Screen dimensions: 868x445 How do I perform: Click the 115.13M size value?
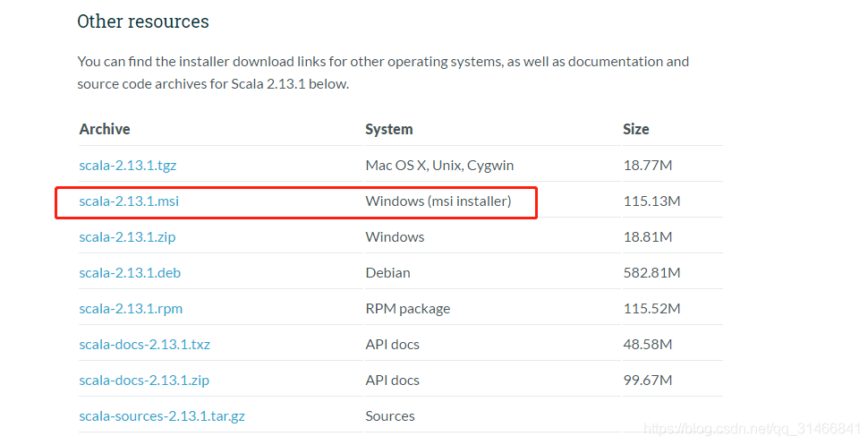[651, 201]
